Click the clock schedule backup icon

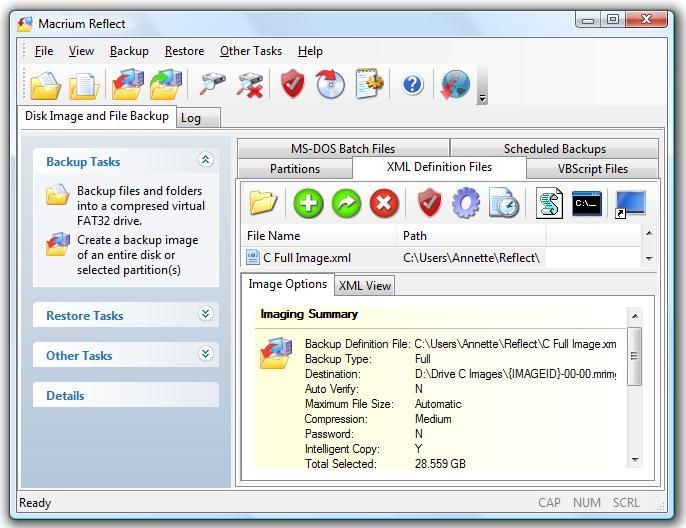pyautogui.click(x=504, y=203)
